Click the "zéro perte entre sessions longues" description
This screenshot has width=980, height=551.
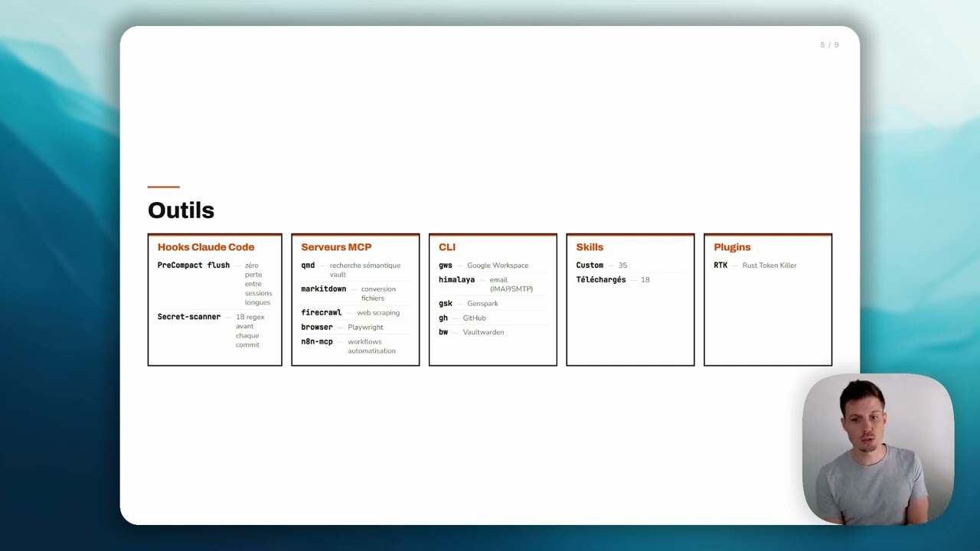point(258,284)
